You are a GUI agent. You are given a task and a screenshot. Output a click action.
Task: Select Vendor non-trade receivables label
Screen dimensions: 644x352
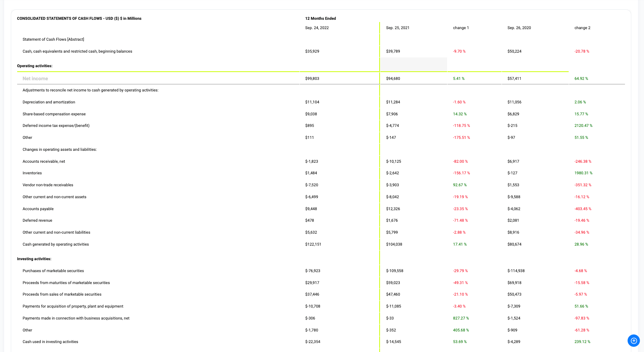[48, 185]
